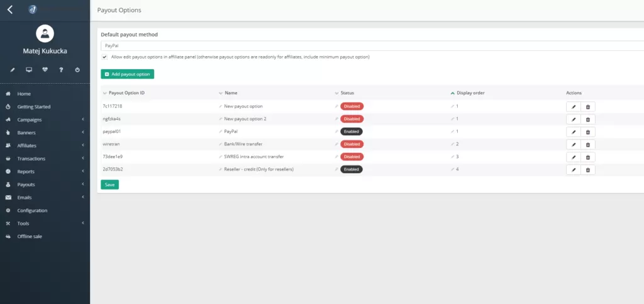Delete the Bank/Wire transfer payout option
Screen dimensions: 644x304
coord(588,144)
